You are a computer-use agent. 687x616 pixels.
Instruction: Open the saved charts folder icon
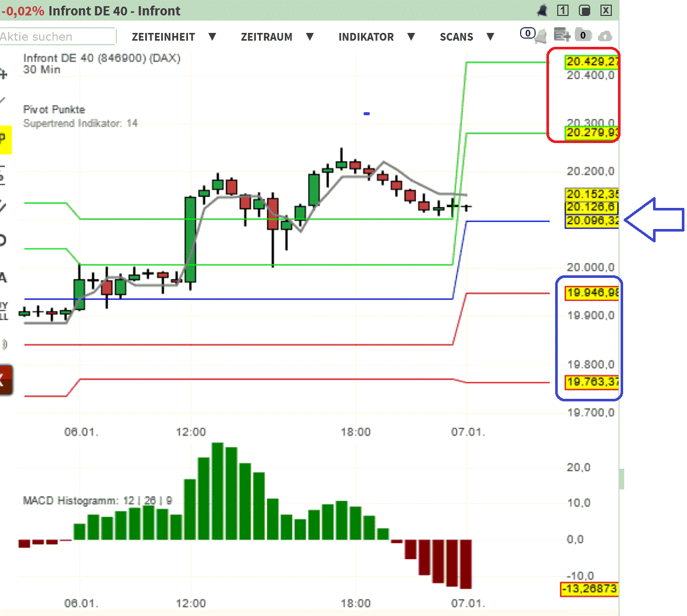click(583, 35)
